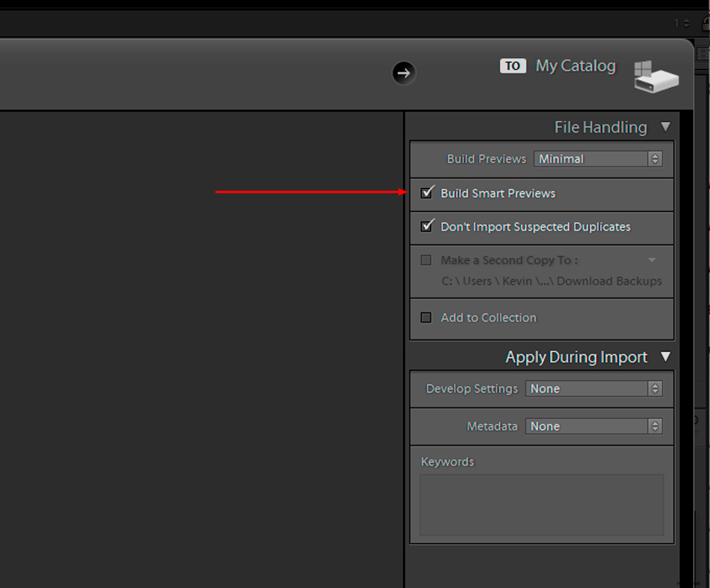The height and width of the screenshot is (588, 710).
Task: Click inside the Keywords text field
Action: point(541,504)
